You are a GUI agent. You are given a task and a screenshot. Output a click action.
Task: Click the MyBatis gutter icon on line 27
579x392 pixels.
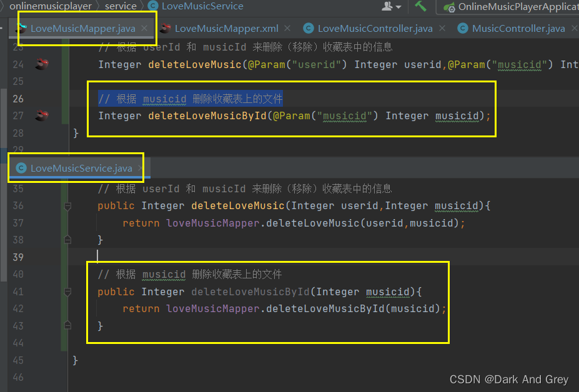tap(42, 115)
